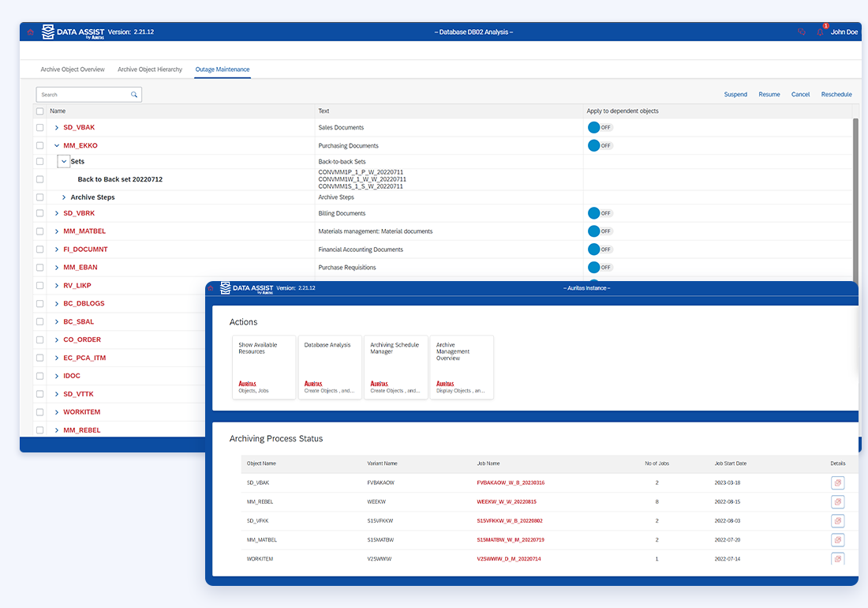Toggle dependent objects switch for Financial Accounting Documents
Viewport: 868px width, 608px height.
600,250
